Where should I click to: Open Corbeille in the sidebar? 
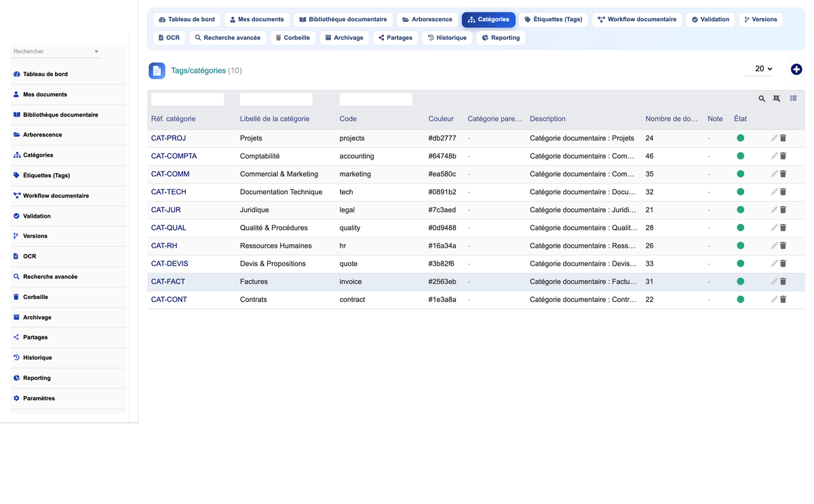[x=69, y=297]
